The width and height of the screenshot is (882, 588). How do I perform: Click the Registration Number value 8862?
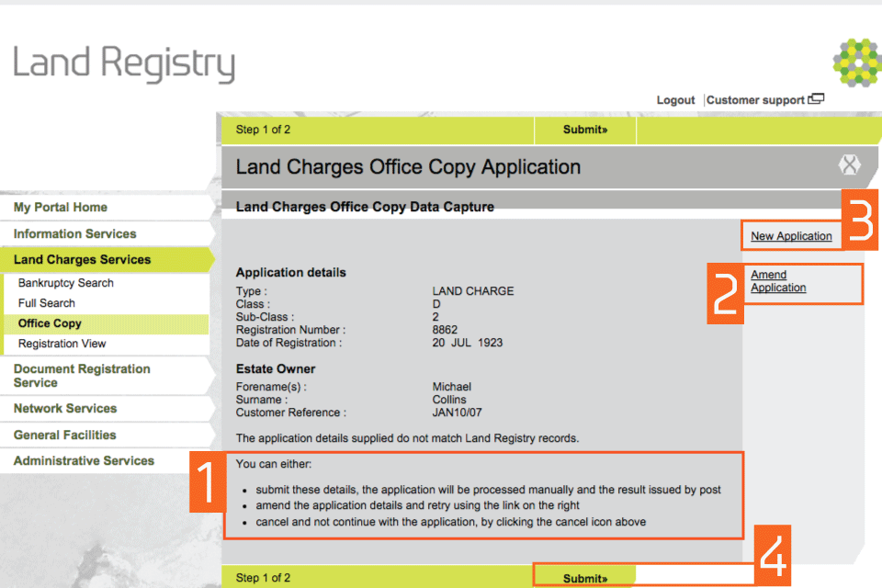[x=445, y=330]
